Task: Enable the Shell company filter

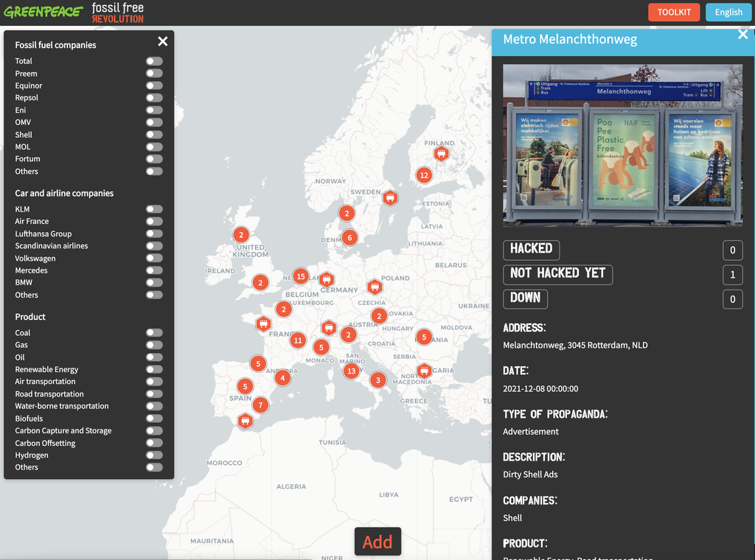Action: 154,135
